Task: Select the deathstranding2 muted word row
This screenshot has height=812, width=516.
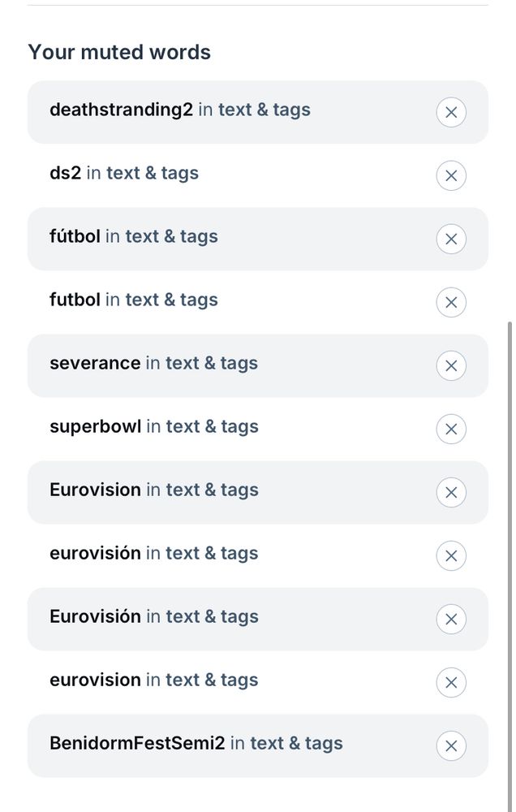Action: pyautogui.click(x=258, y=112)
